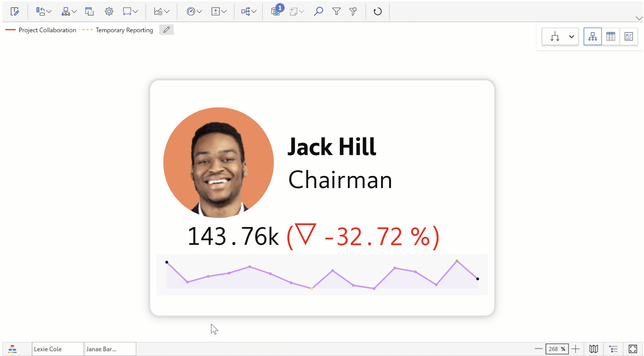The width and height of the screenshot is (644, 356).
Task: Expand the collapsed toolbar chevron
Action: (639, 18)
